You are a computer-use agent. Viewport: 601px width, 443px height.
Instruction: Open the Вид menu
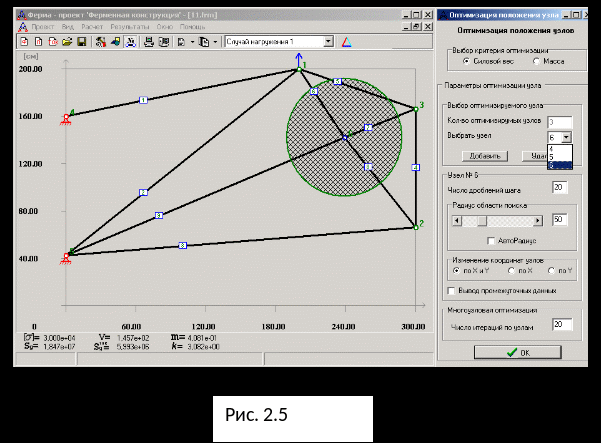point(67,27)
